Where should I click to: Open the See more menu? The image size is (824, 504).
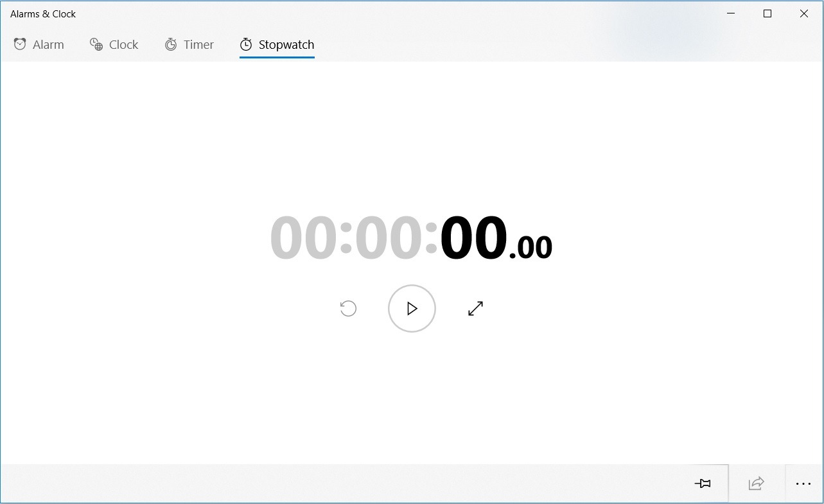(x=803, y=483)
